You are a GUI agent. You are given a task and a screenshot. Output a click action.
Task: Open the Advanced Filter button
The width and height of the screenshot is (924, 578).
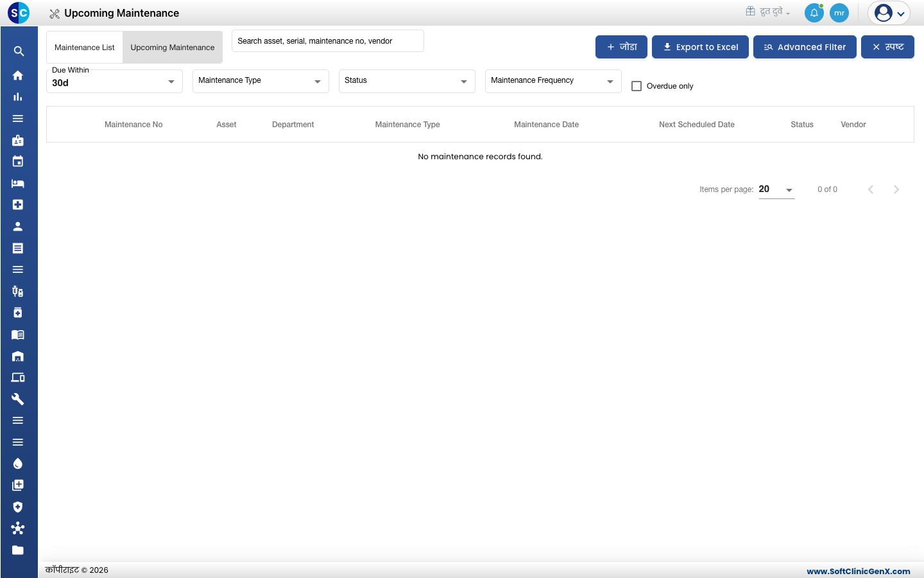[x=805, y=47]
